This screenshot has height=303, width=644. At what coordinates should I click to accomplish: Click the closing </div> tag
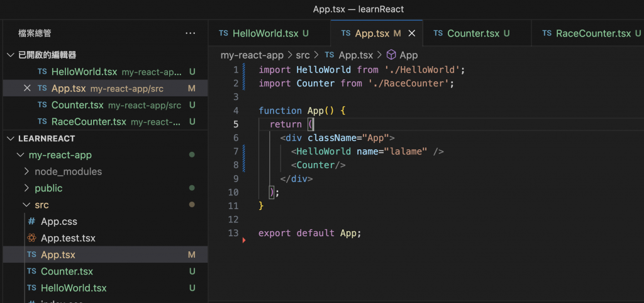(297, 179)
